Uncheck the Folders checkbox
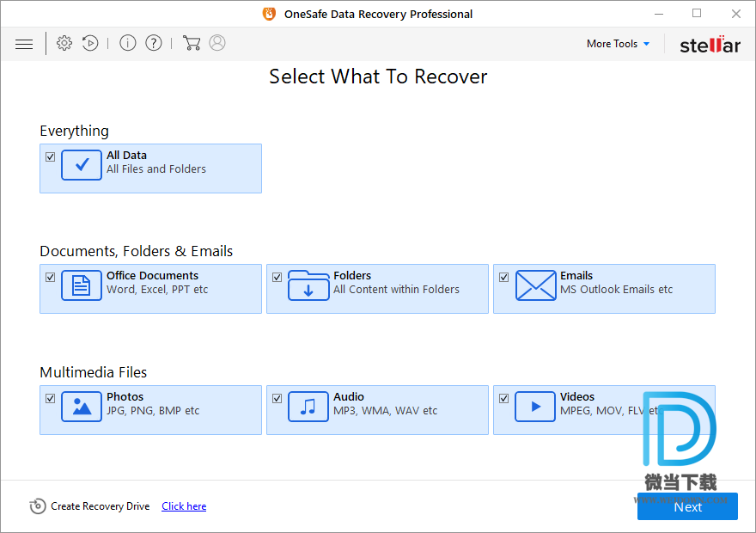Image resolution: width=756 pixels, height=533 pixels. point(277,278)
